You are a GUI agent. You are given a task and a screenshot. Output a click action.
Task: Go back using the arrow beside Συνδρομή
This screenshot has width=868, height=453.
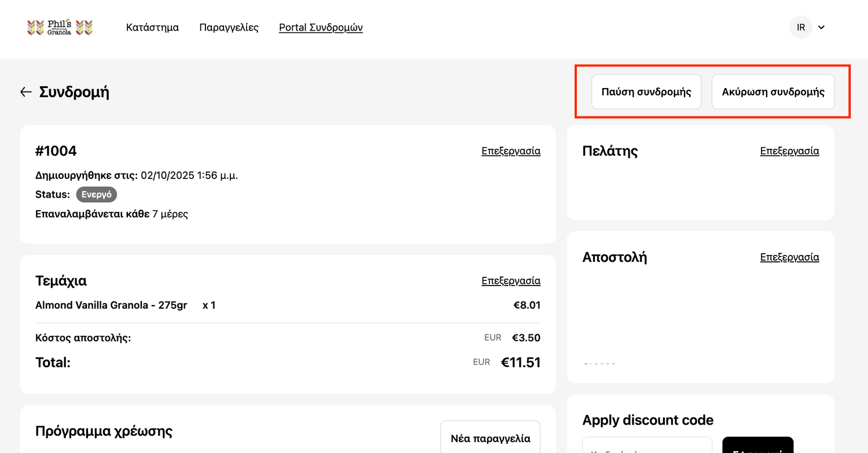[25, 92]
